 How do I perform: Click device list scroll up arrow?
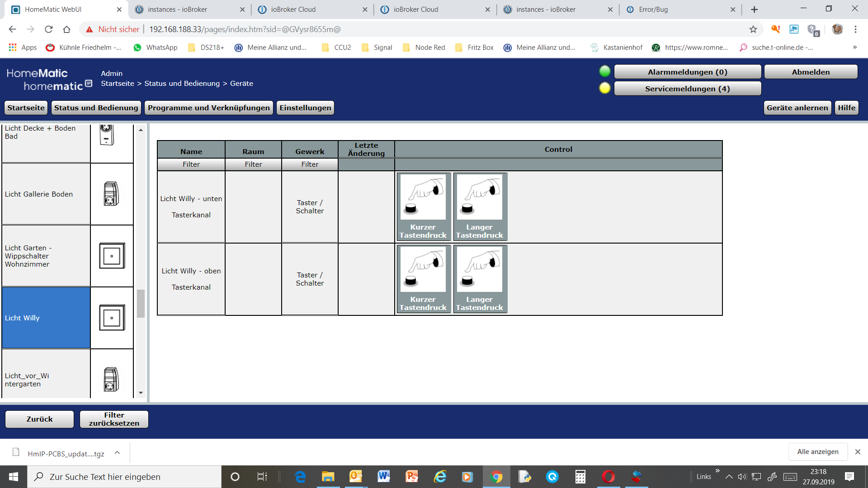(141, 130)
